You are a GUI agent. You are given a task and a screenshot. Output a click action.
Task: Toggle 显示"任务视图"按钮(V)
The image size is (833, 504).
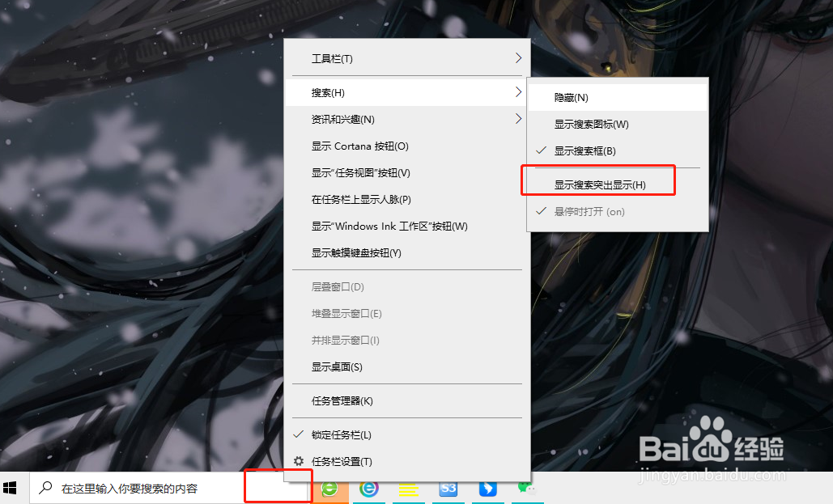click(407, 172)
